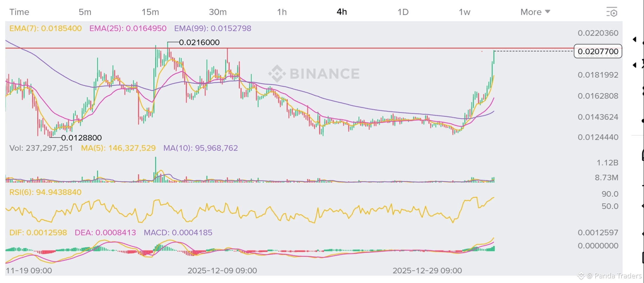Select the 15m timeframe tab
Screen dimensions: 644x283
tap(150, 12)
